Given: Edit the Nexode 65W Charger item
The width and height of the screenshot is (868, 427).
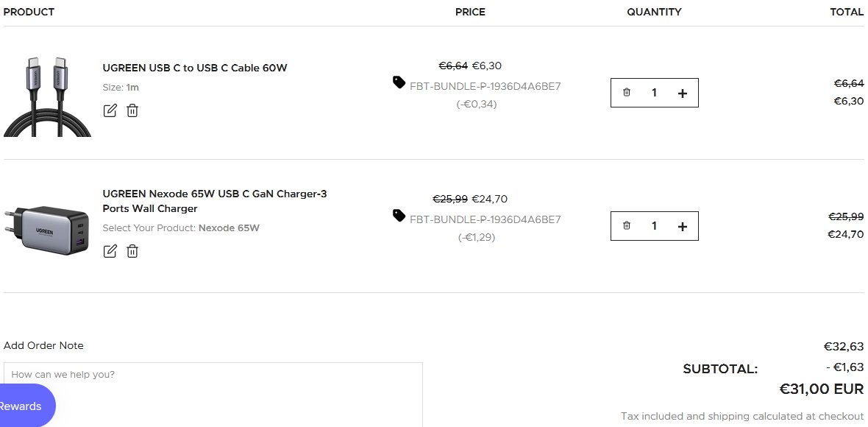Looking at the screenshot, I should coord(110,251).
